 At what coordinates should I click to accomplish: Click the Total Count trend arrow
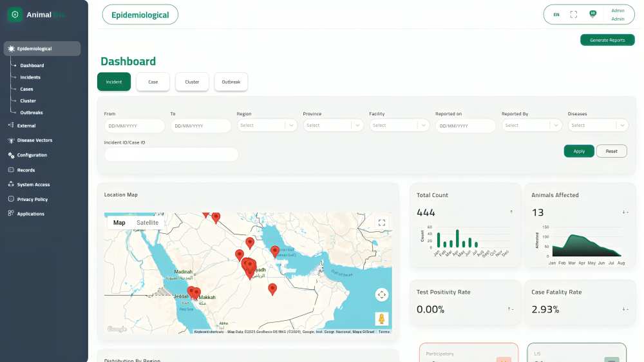[511, 212]
